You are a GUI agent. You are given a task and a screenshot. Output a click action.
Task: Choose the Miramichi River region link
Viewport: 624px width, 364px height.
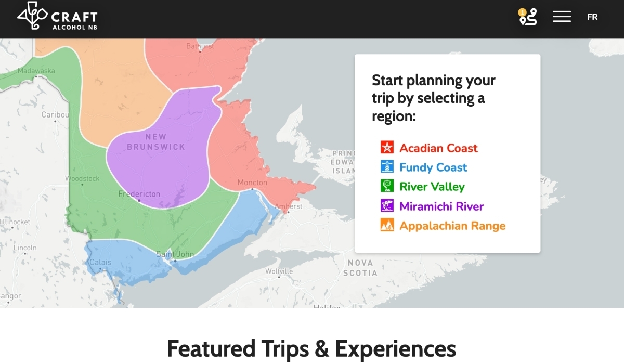point(441,206)
